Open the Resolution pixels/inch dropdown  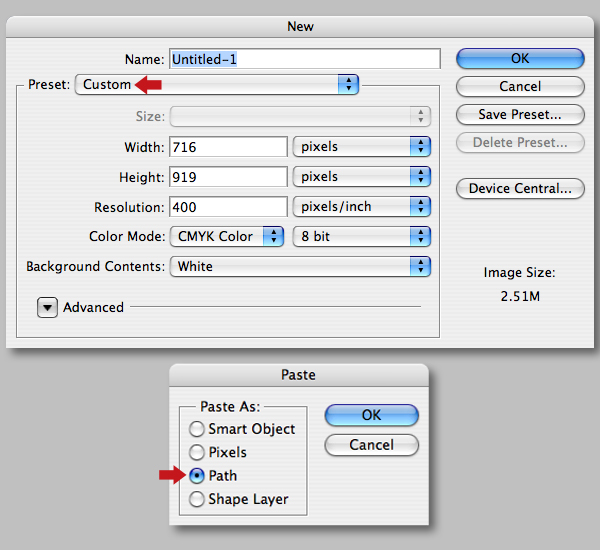362,207
